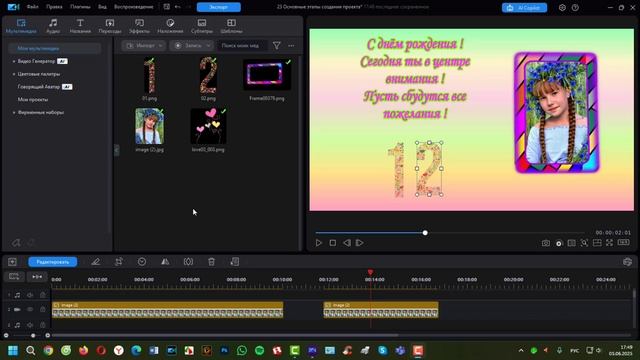The width and height of the screenshot is (640, 360).
Task: Click the save project icon near menus
Action: [x=167, y=7]
